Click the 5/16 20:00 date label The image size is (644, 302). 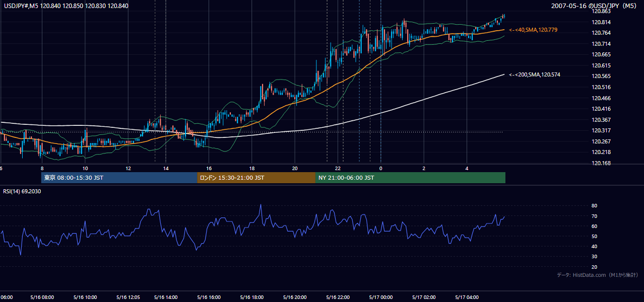[x=294, y=297]
